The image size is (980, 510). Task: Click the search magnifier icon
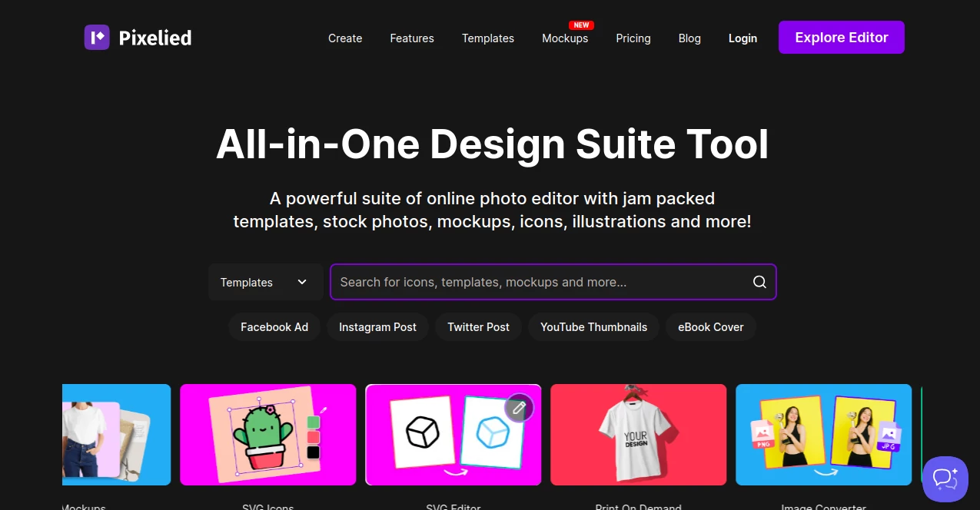[x=759, y=282]
